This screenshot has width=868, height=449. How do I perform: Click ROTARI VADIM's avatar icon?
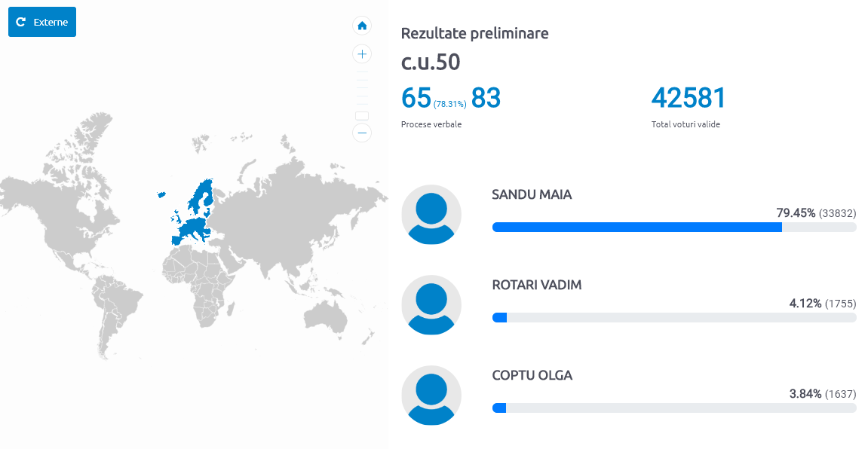click(431, 305)
